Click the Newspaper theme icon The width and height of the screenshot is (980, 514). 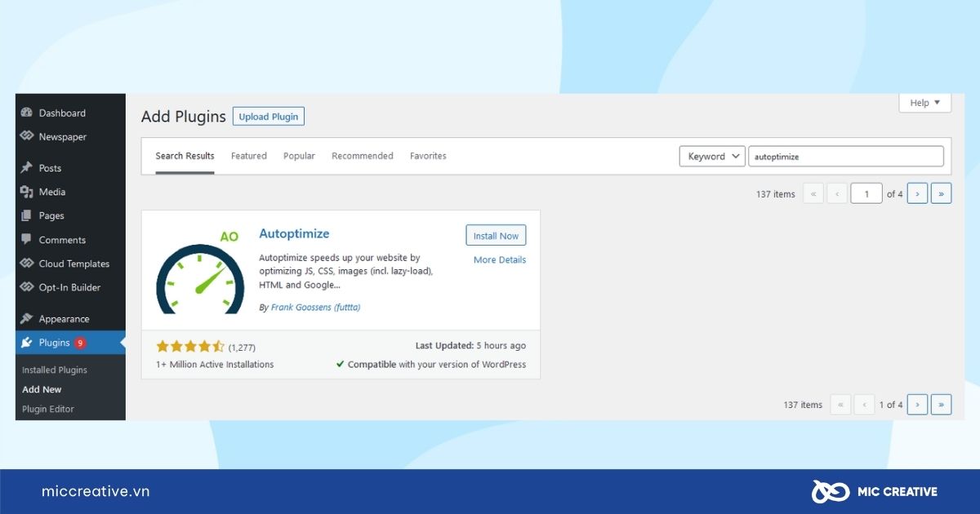(26, 137)
